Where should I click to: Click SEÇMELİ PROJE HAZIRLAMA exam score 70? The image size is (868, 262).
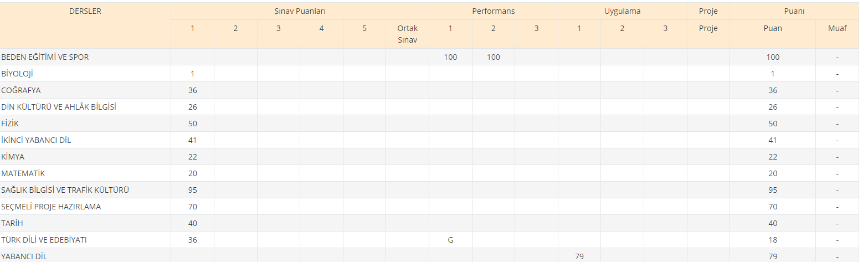pos(192,207)
